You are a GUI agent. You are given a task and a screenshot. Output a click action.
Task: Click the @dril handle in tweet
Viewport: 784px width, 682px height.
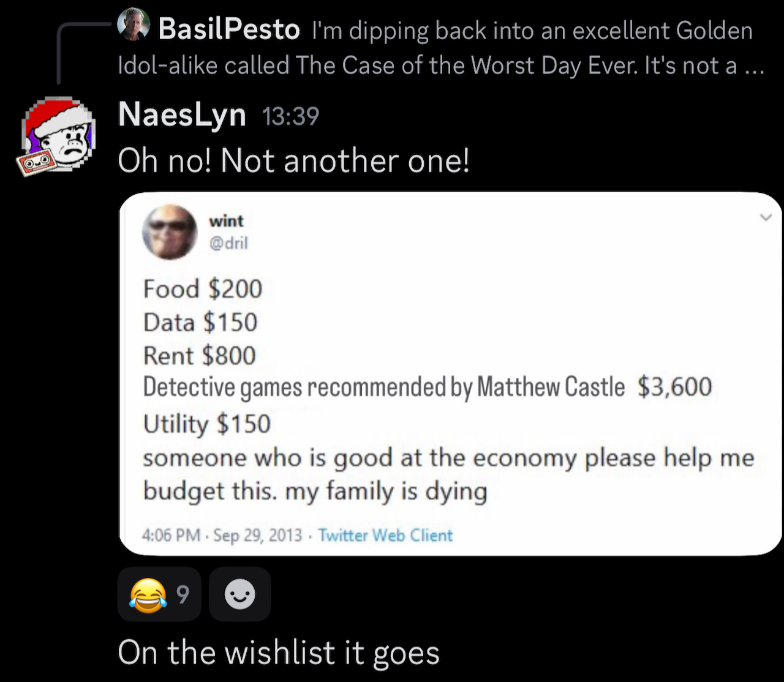coord(228,243)
